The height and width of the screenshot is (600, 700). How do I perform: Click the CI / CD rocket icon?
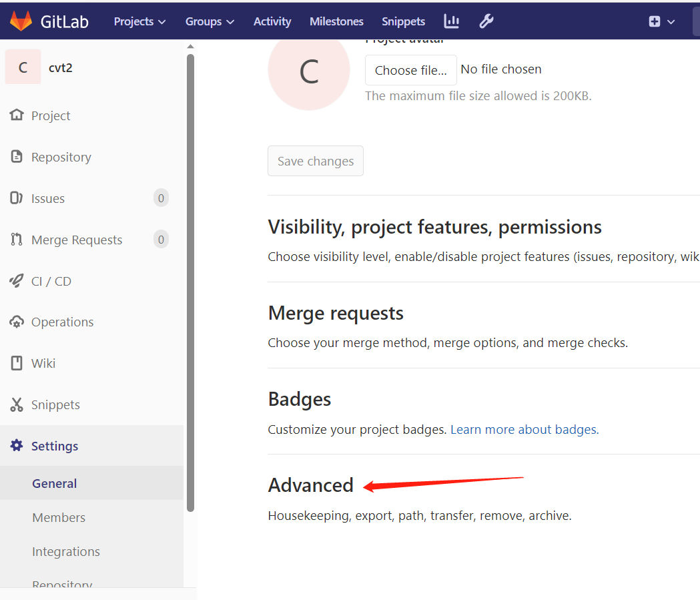[x=17, y=281]
